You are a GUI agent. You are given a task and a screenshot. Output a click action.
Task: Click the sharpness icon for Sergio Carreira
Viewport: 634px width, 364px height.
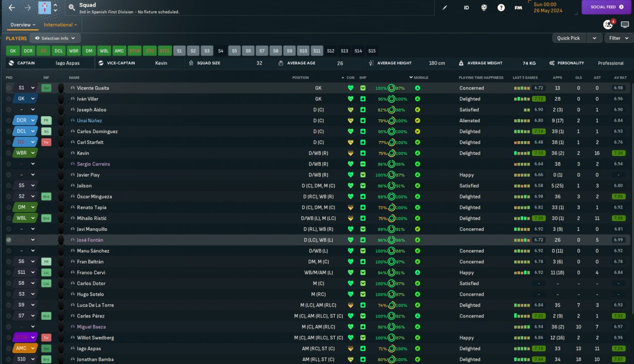(x=363, y=164)
